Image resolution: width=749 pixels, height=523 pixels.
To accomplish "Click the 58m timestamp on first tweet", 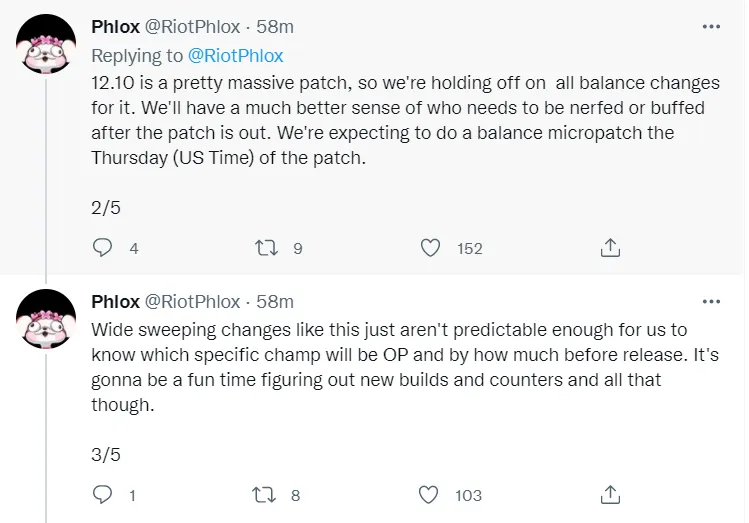I will [x=275, y=27].
